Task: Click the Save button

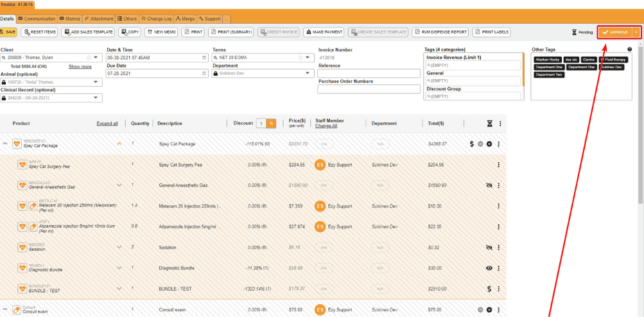Action: click(8, 32)
